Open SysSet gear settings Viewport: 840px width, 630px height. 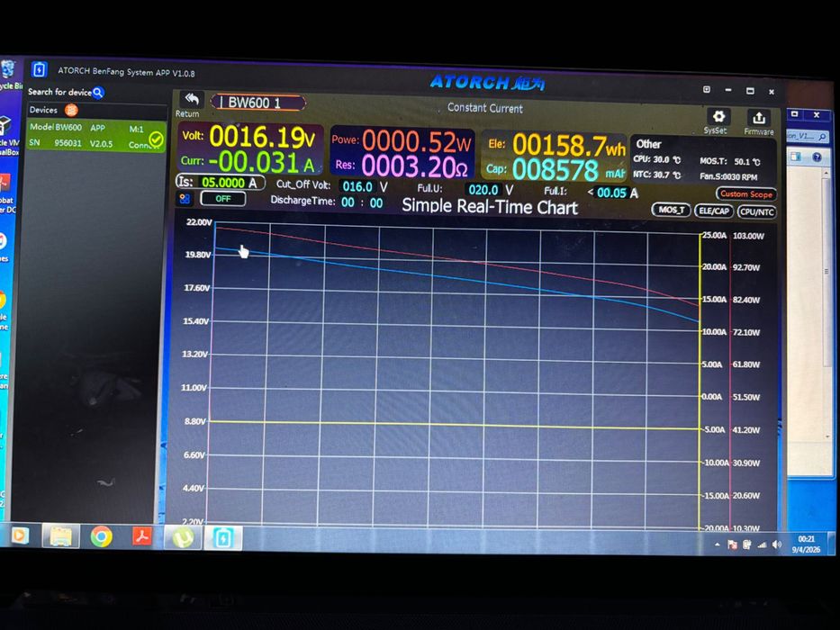(x=718, y=116)
